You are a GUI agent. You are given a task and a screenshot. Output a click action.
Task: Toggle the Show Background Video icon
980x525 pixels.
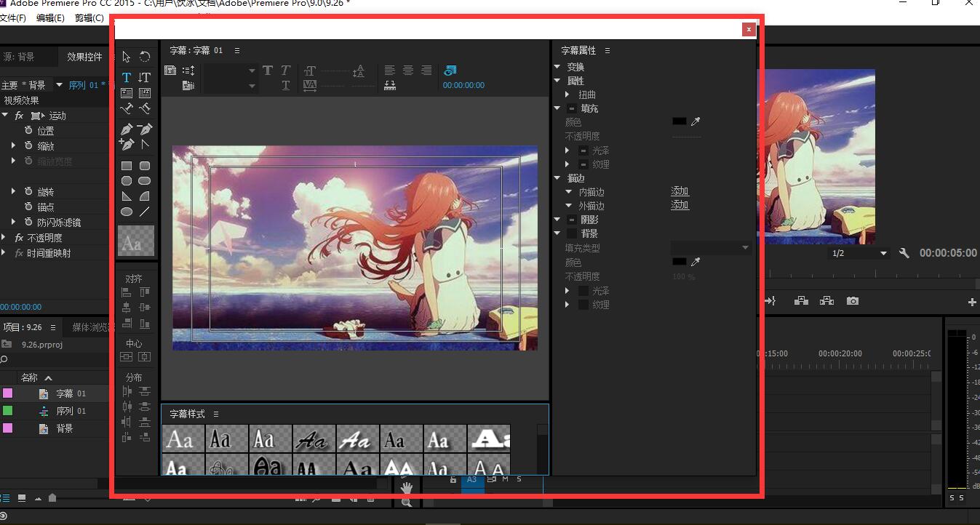(x=450, y=71)
